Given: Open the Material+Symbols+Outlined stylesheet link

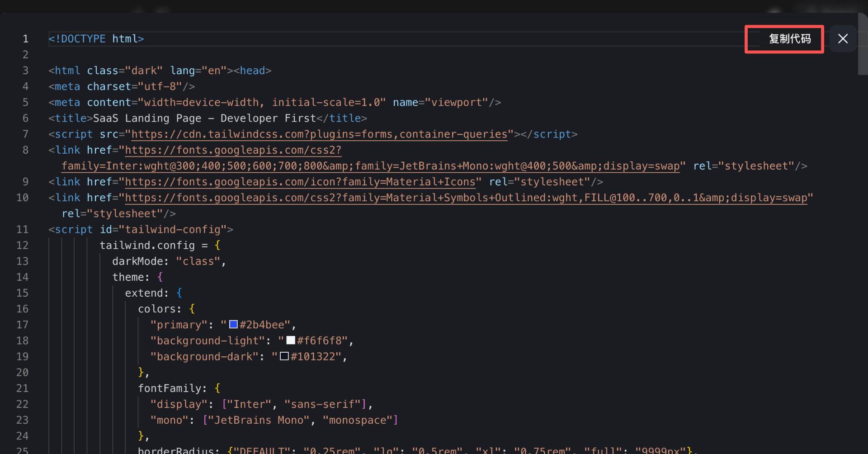Looking at the screenshot, I should [466, 198].
